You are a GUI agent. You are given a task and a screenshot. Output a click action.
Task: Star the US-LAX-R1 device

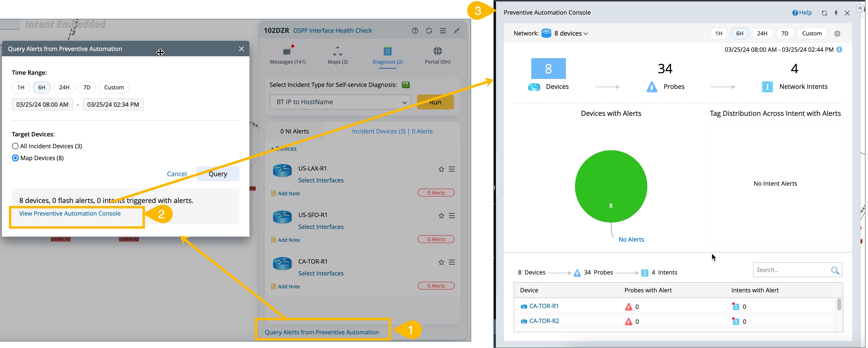click(441, 169)
